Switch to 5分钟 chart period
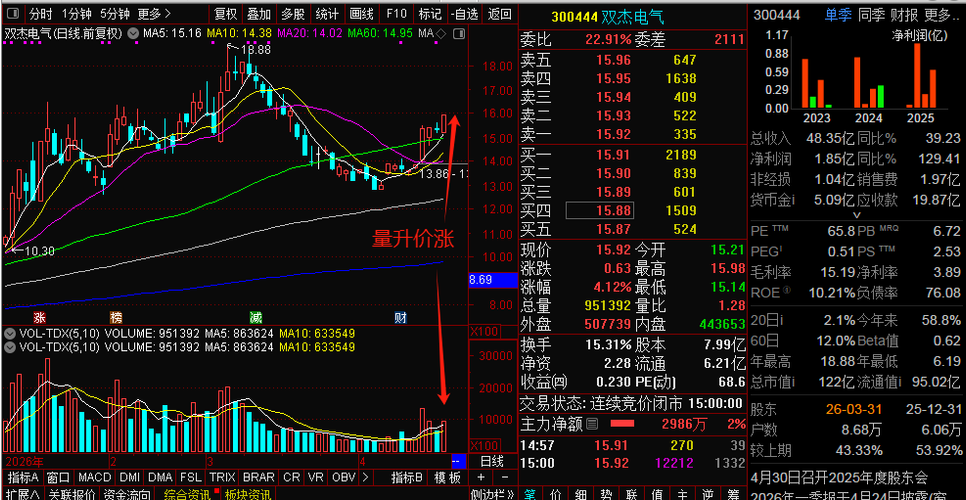The image size is (966, 500). coord(115,14)
